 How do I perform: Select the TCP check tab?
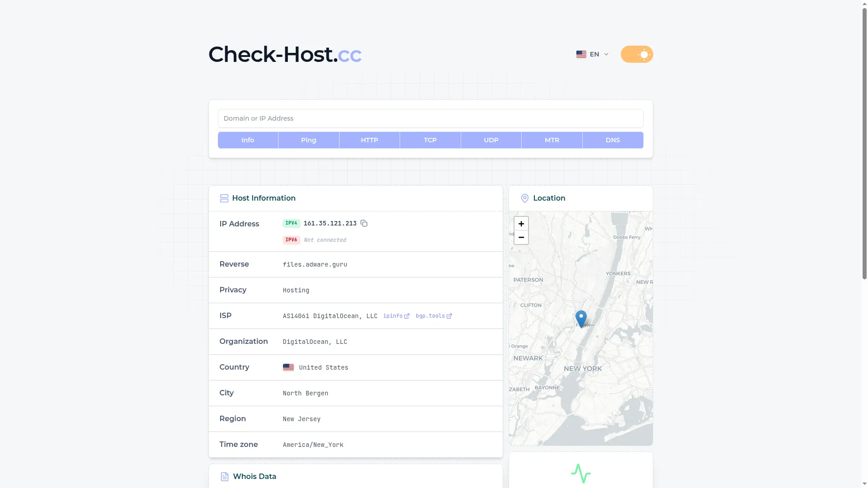(x=430, y=140)
